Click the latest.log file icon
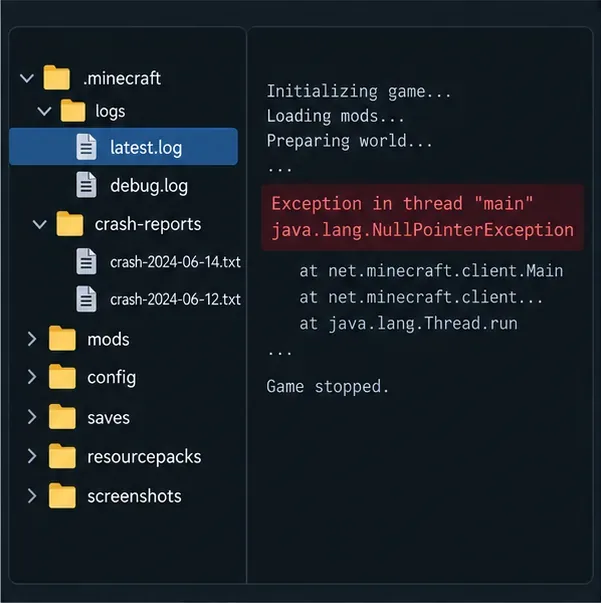The image size is (601, 603). pos(86,147)
